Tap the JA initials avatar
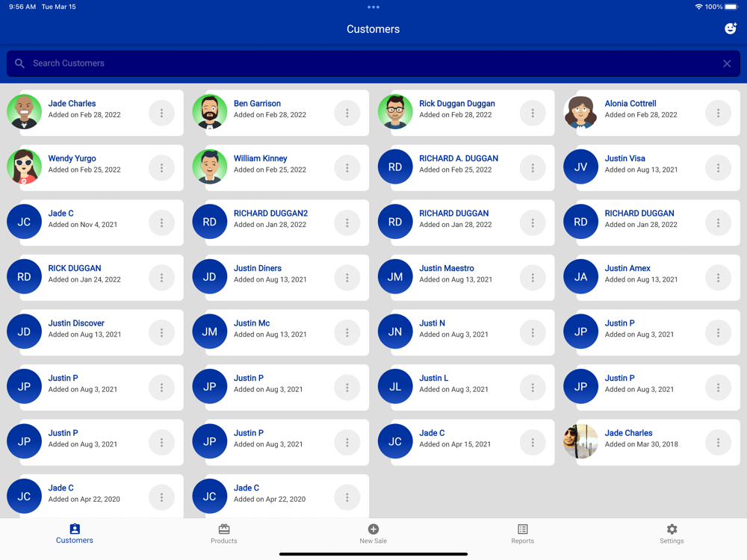Viewport: 747px width, 560px height. point(580,277)
